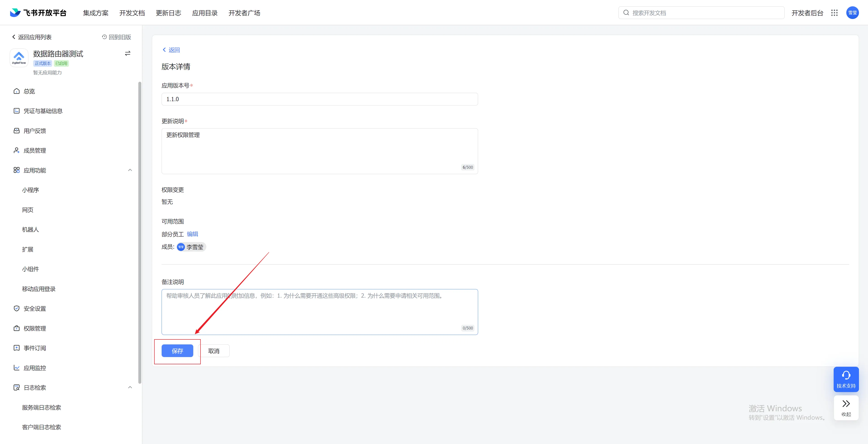Open 安全设置 via its shield icon
This screenshot has width=868, height=444.
(17, 308)
